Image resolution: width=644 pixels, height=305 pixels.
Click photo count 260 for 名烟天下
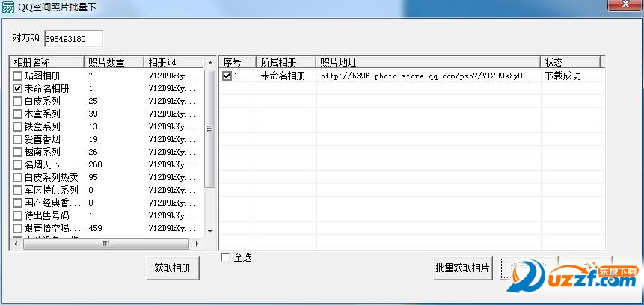pyautogui.click(x=95, y=165)
